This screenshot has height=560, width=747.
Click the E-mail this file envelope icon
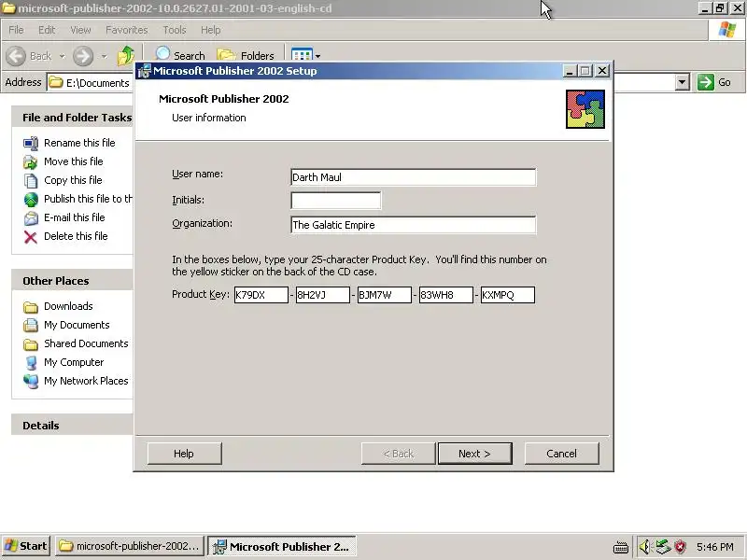click(31, 217)
